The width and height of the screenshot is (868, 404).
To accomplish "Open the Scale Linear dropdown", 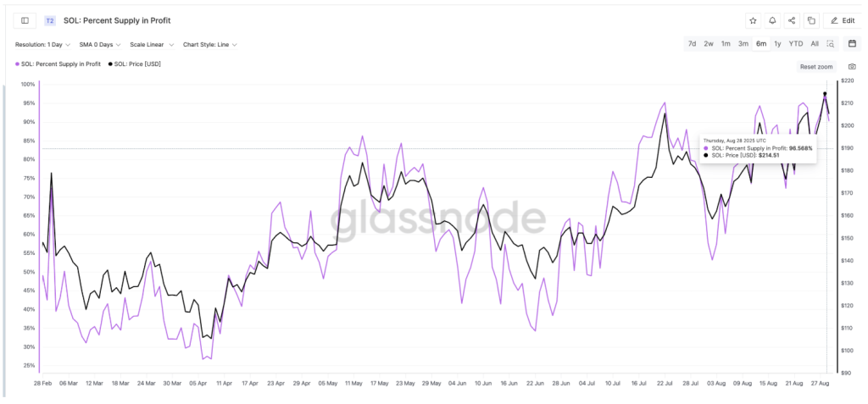I will [x=152, y=44].
